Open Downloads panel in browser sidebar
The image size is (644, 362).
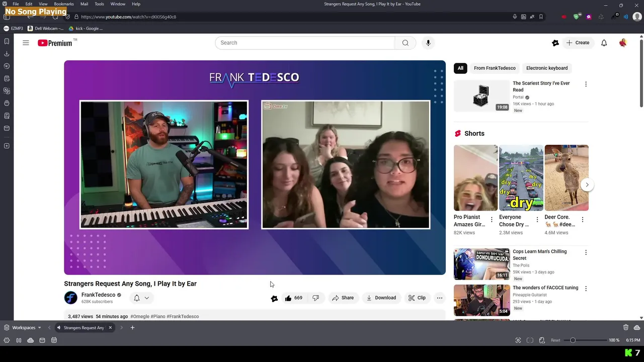[x=7, y=54]
